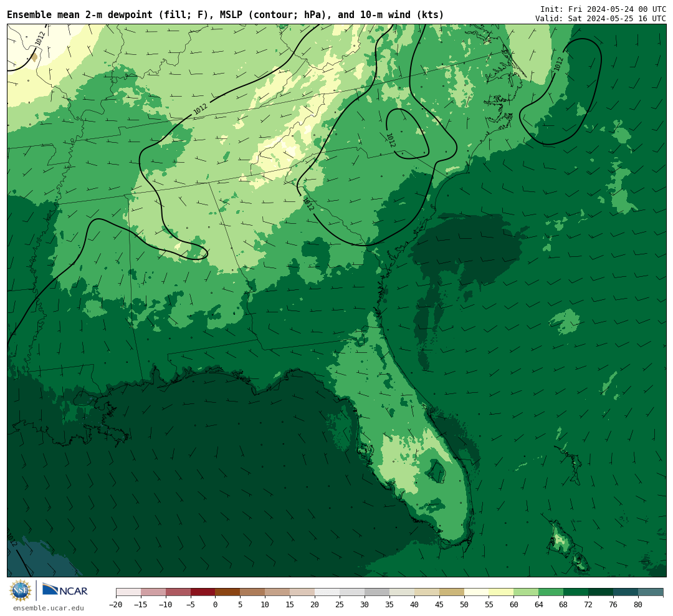Click the colorbar swatch between -5 and 0
This screenshot has width=673, height=616.
(203, 592)
